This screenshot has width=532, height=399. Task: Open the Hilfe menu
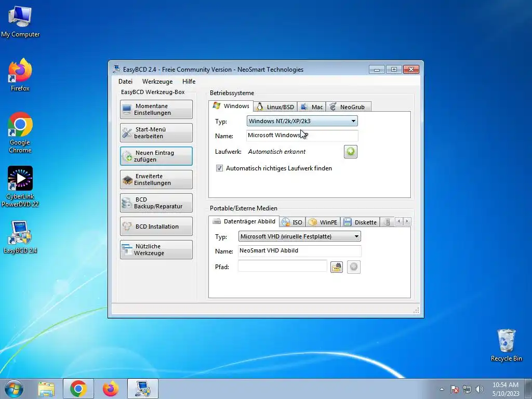[x=189, y=82]
